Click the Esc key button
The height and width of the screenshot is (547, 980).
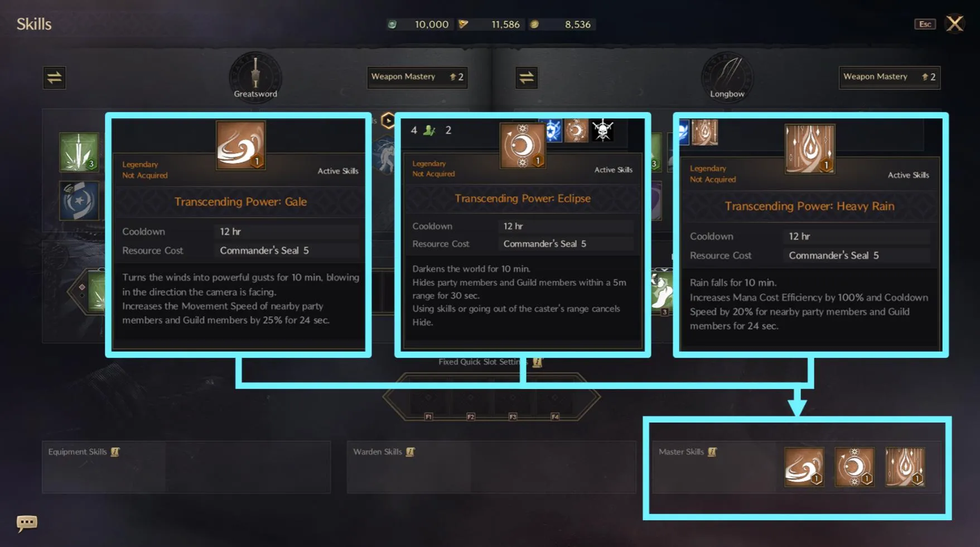pos(925,24)
